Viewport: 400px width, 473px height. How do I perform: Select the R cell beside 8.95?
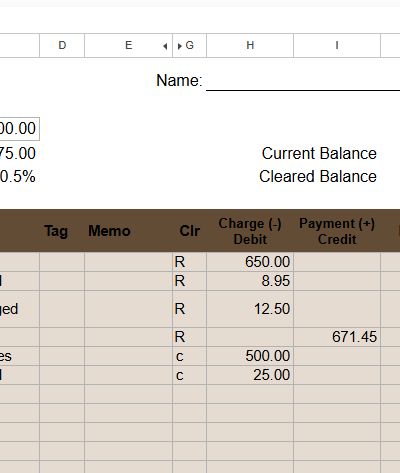tap(190, 281)
